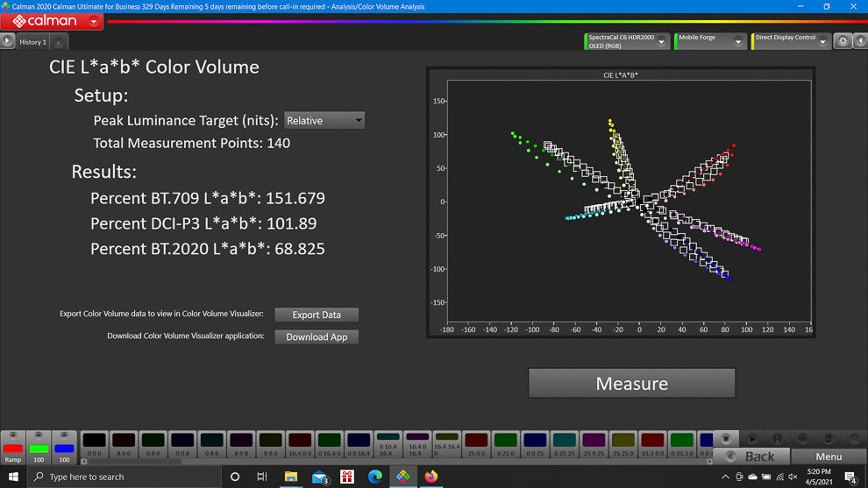Select the 0 33.3 0 patch
The height and width of the screenshot is (488, 868).
[681, 444]
